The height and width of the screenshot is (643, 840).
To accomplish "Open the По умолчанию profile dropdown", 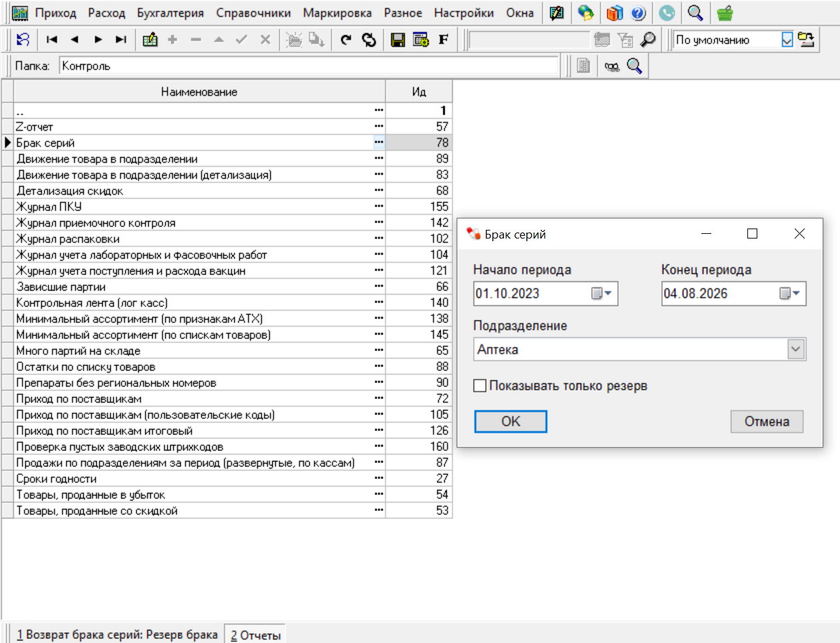I will 787,40.
